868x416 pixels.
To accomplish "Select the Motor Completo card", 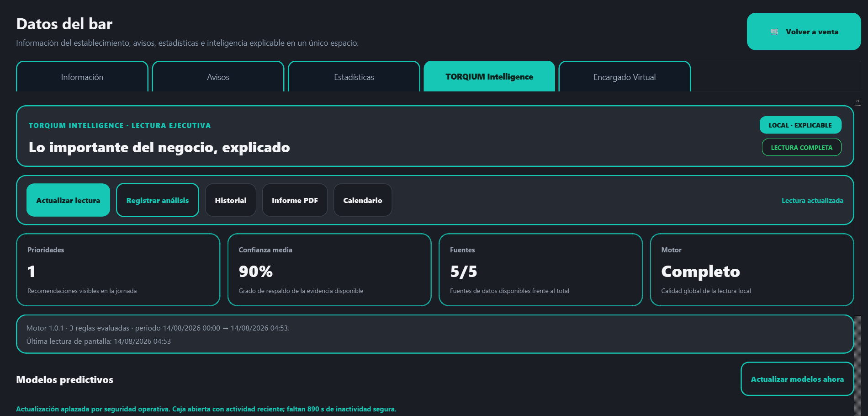I will pyautogui.click(x=752, y=270).
